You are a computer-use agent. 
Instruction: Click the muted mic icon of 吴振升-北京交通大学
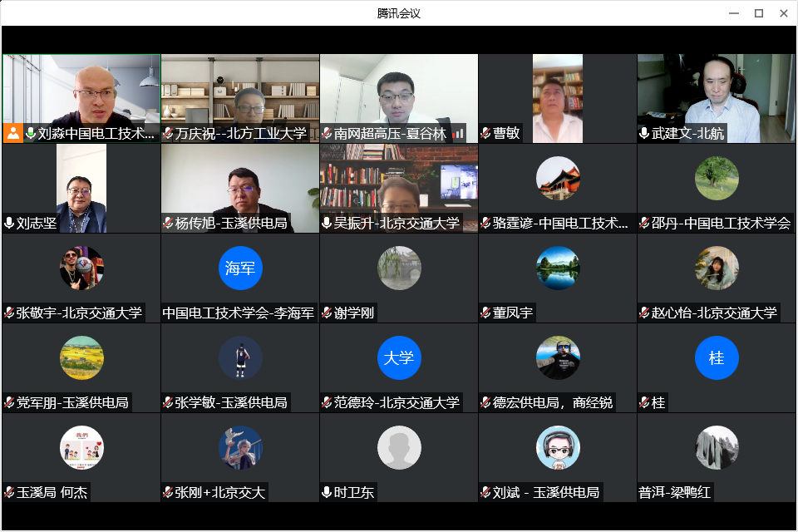(327, 223)
